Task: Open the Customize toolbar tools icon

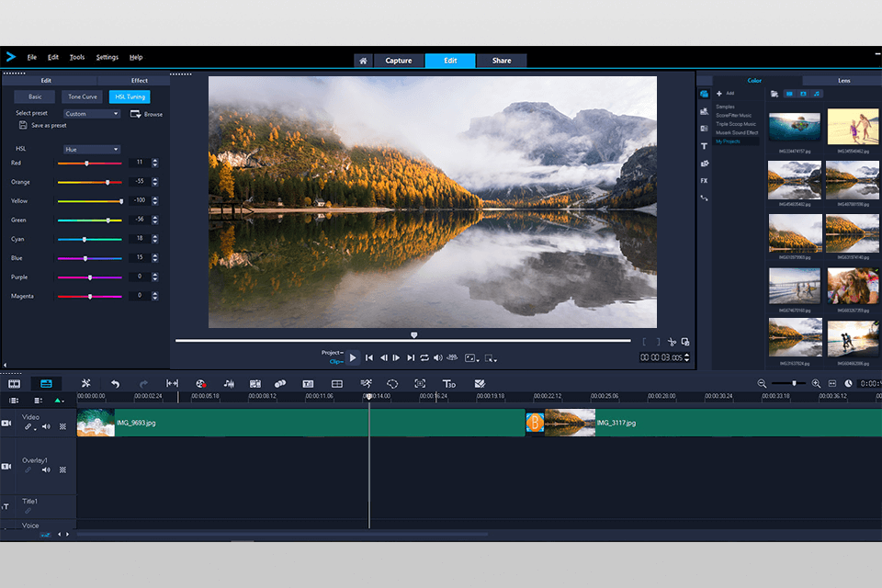Action: click(x=85, y=384)
